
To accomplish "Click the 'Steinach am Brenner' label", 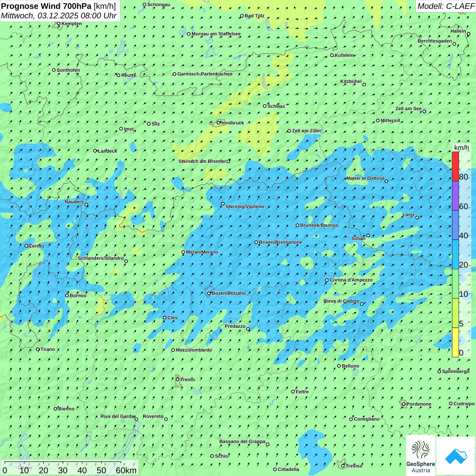I will pyautogui.click(x=202, y=161).
